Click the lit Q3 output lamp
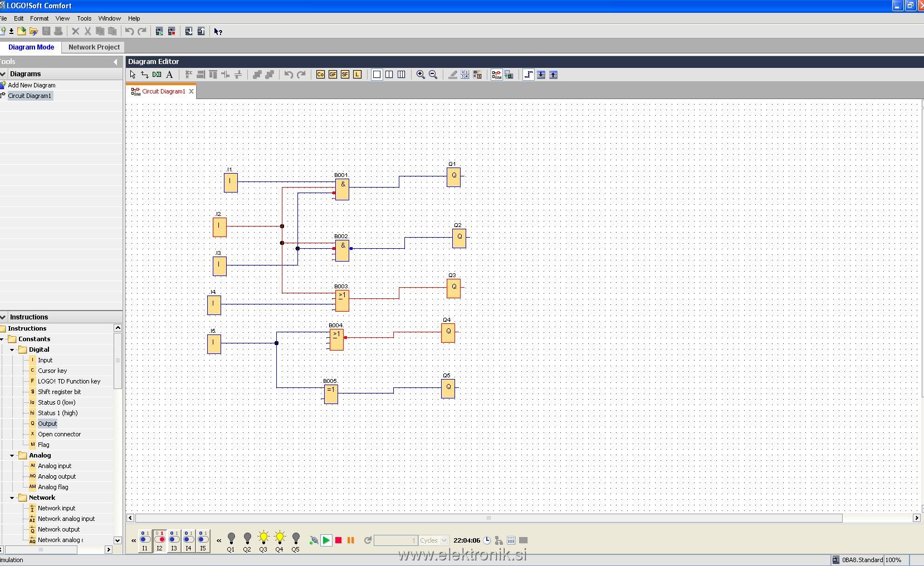Viewport: 924px width, 566px height. click(x=263, y=538)
